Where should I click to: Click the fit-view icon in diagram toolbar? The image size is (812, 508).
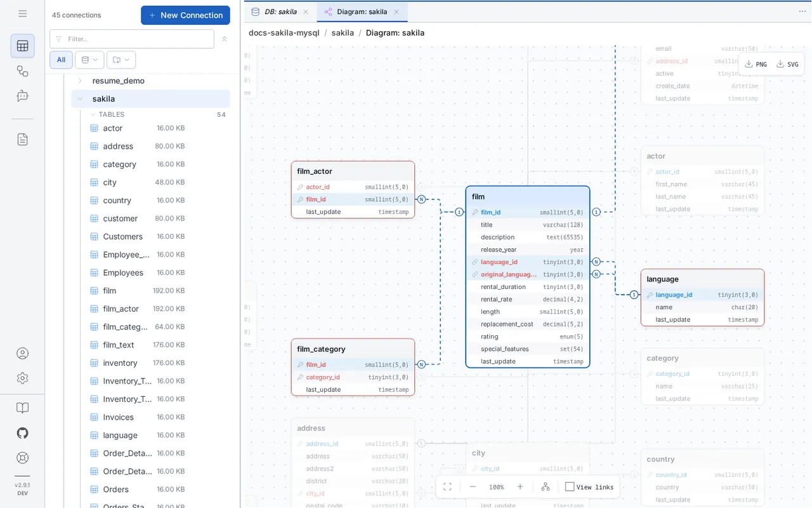point(447,487)
